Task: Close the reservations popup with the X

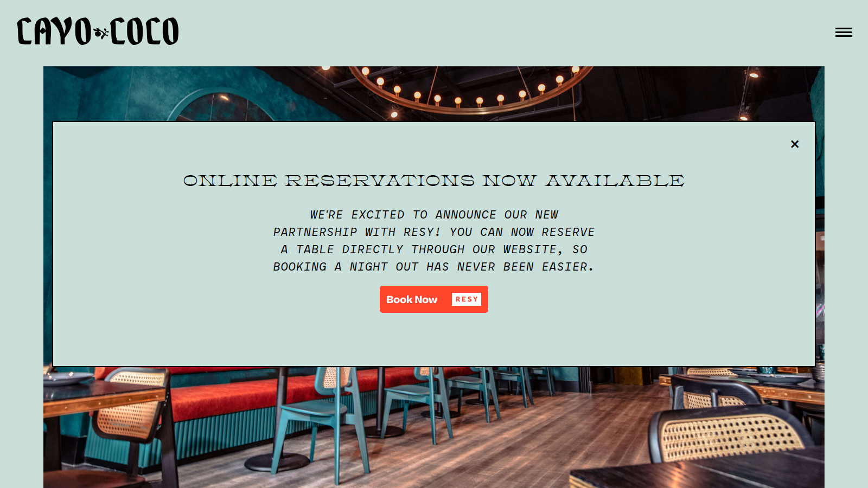Action: [795, 144]
